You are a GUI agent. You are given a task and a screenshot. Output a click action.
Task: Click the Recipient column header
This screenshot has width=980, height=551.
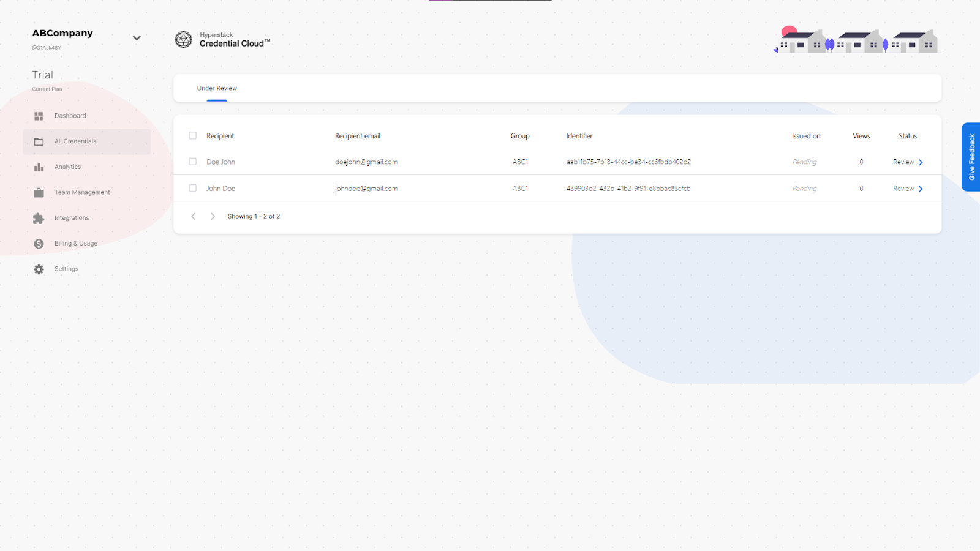click(x=221, y=136)
